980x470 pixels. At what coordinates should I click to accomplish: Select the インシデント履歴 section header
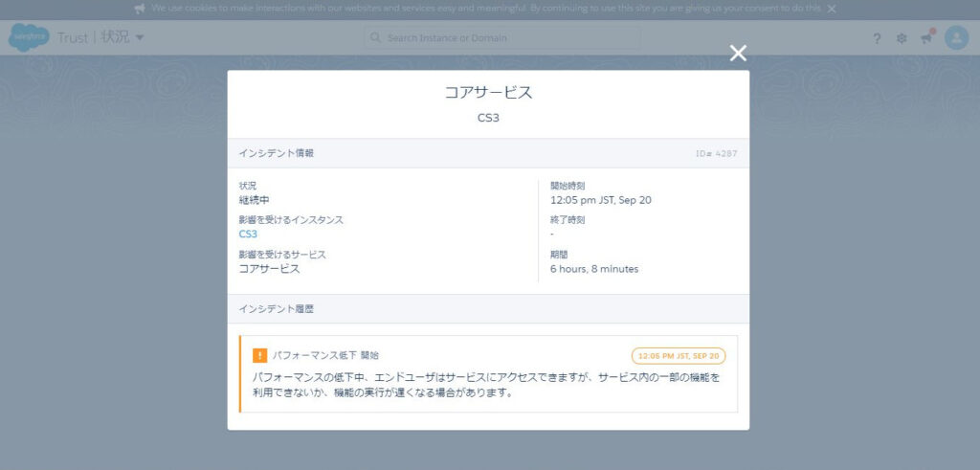pos(277,309)
